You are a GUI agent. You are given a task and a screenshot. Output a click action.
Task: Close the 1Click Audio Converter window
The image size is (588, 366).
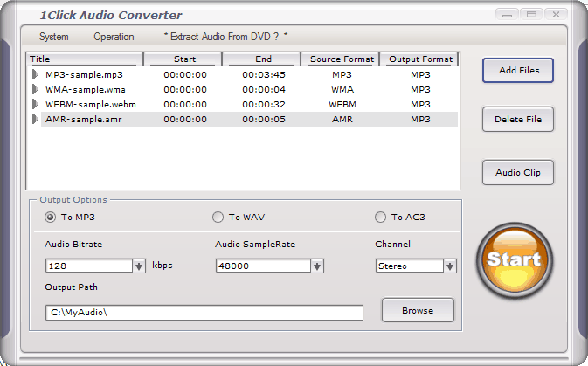coord(556,15)
